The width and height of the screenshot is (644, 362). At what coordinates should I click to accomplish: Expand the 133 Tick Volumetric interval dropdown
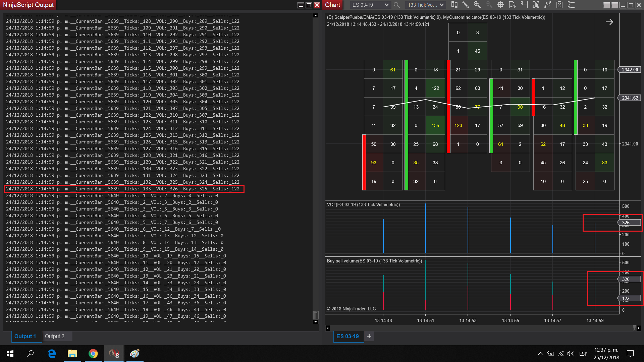[x=441, y=5]
